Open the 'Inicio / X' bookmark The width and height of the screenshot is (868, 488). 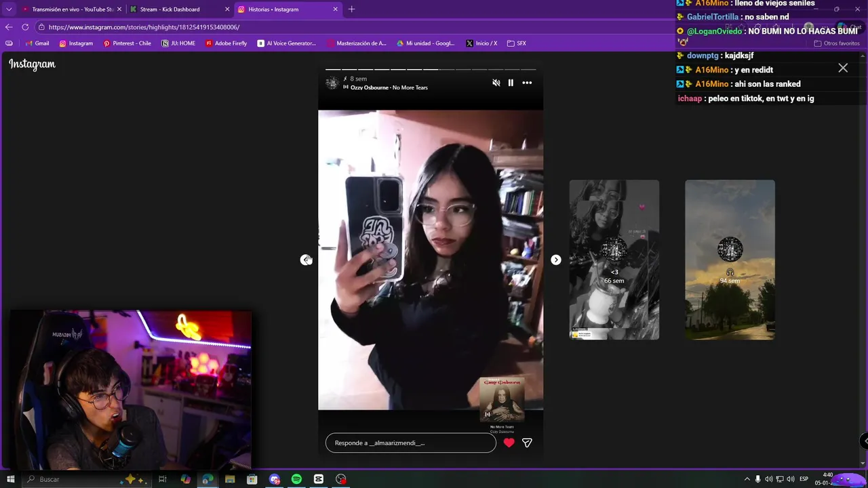coord(481,43)
